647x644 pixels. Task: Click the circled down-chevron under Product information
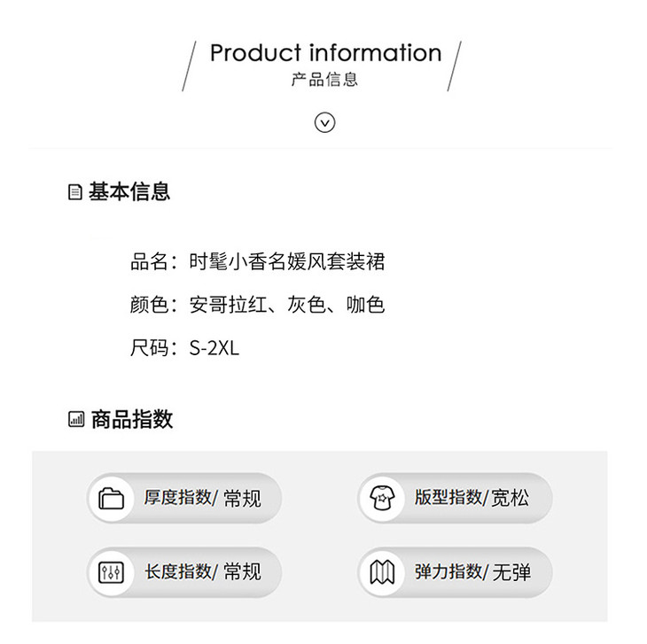point(324,122)
